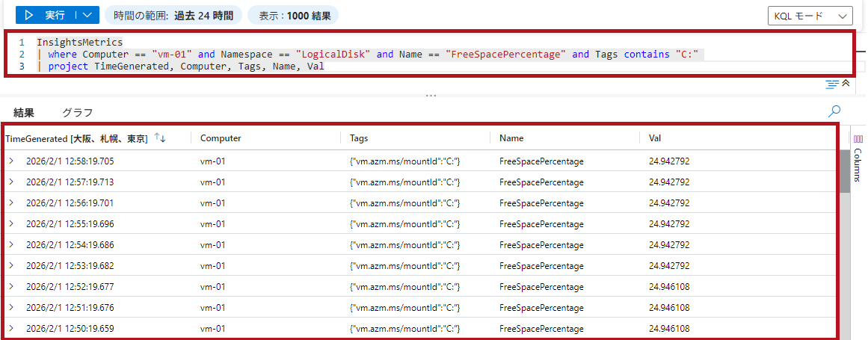Expand the 12:50:19.659 result row
868x340 pixels.
12,329
